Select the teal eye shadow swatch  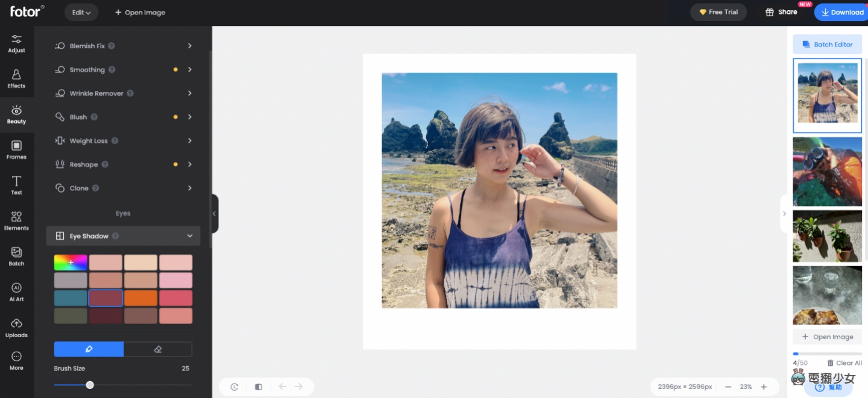pos(70,297)
